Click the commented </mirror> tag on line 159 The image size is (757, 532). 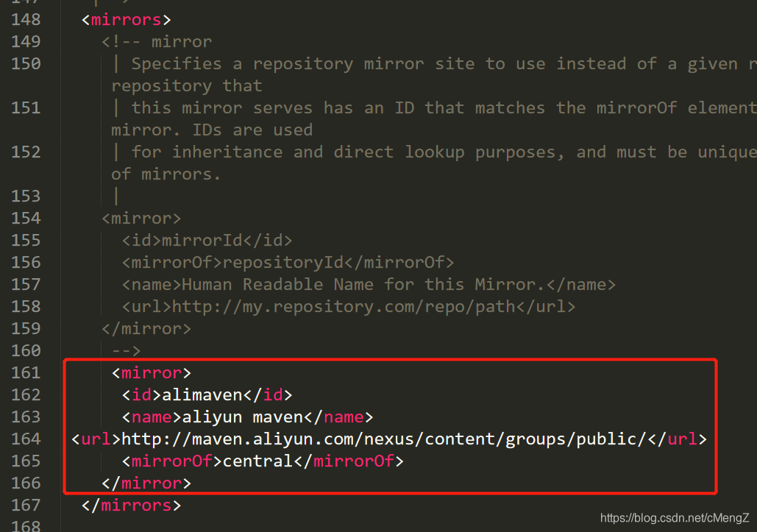(146, 328)
